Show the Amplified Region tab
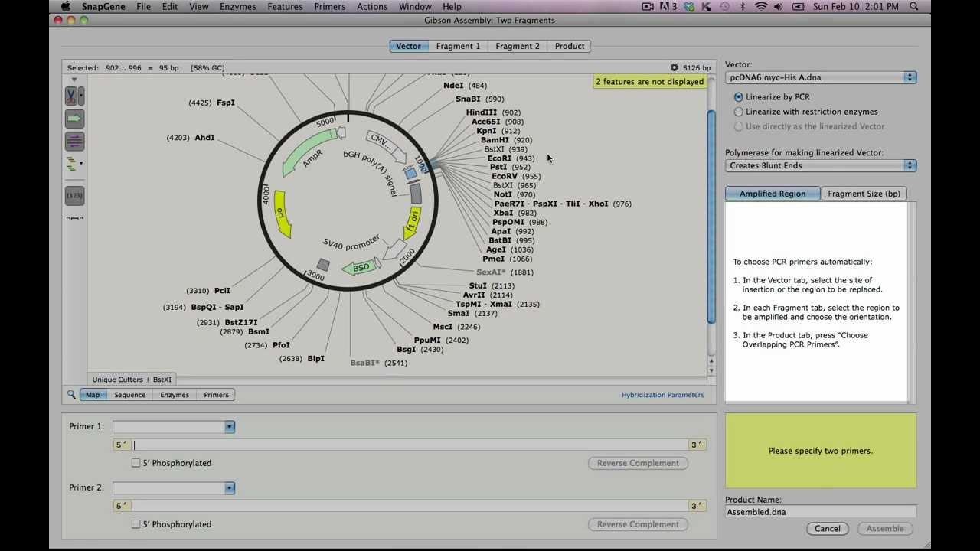This screenshot has height=551, width=980. (x=772, y=194)
